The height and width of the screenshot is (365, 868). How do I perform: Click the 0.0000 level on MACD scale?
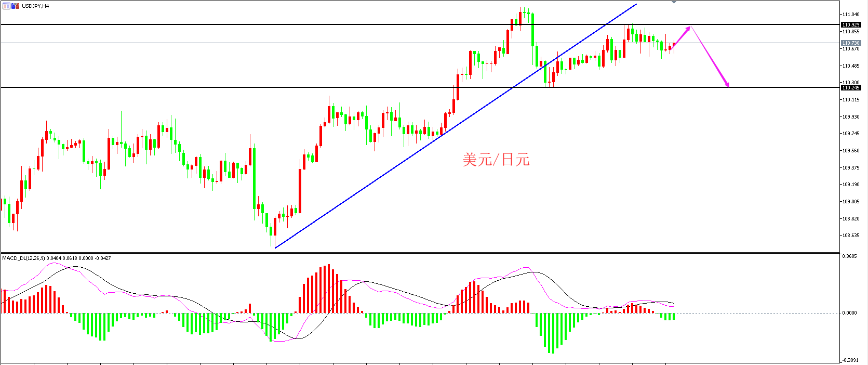click(850, 312)
